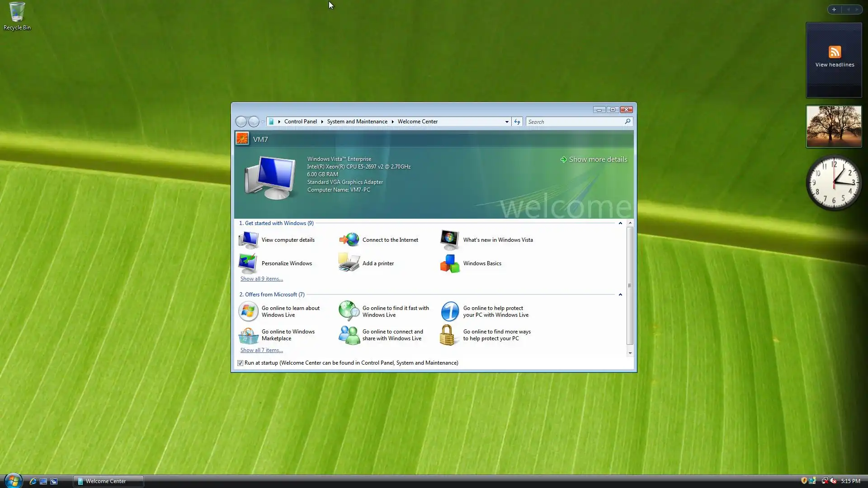Collapse Get started with Windows section

[620, 223]
